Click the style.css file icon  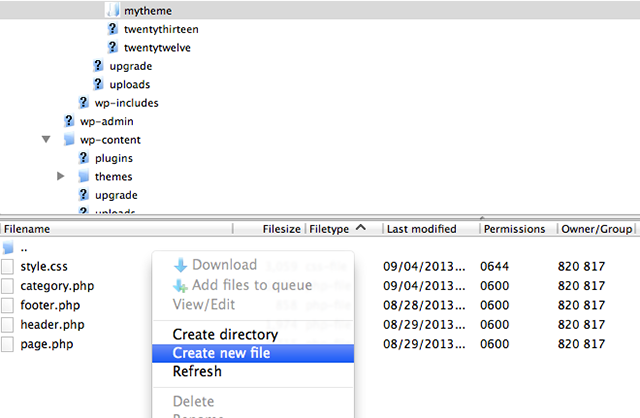[x=7, y=267]
